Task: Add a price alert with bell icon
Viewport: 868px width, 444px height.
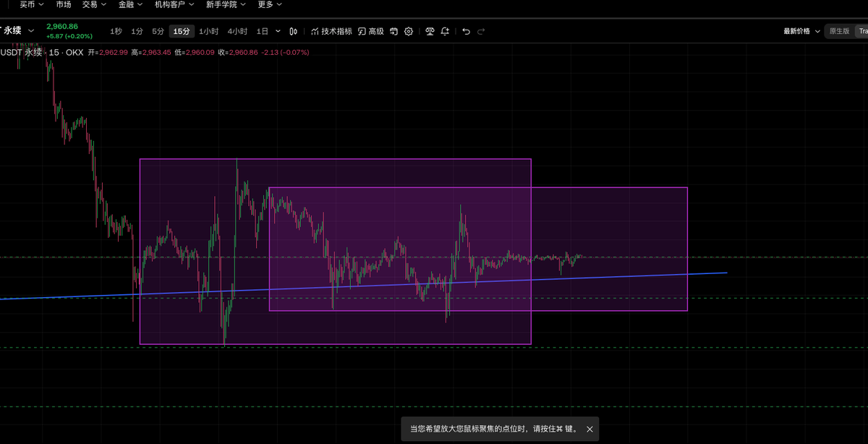Action: (445, 31)
